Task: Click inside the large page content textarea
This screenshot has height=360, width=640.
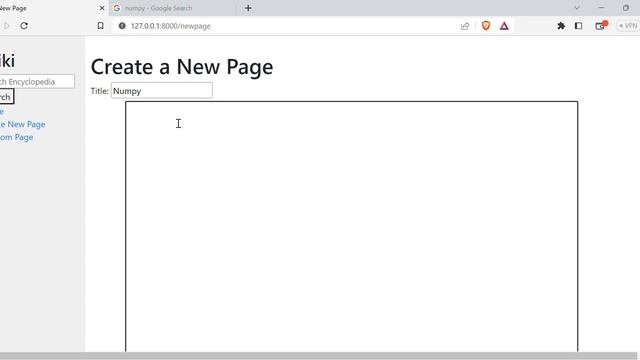Action: coord(351,227)
